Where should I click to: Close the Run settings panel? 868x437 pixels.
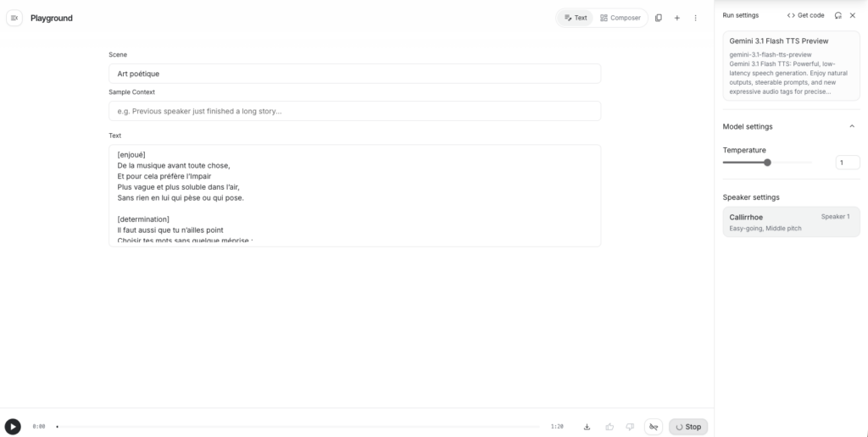pyautogui.click(x=853, y=15)
